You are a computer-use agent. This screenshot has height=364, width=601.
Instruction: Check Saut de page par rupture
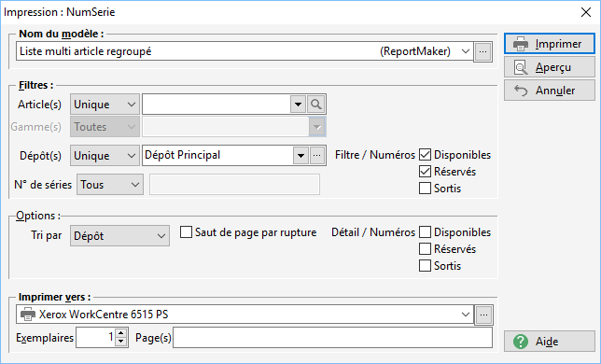pyautogui.click(x=186, y=232)
